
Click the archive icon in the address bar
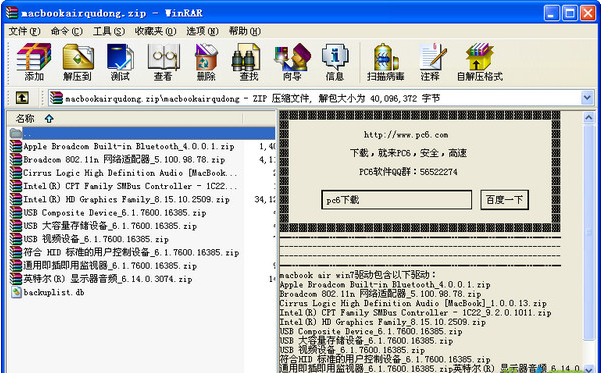pyautogui.click(x=56, y=98)
